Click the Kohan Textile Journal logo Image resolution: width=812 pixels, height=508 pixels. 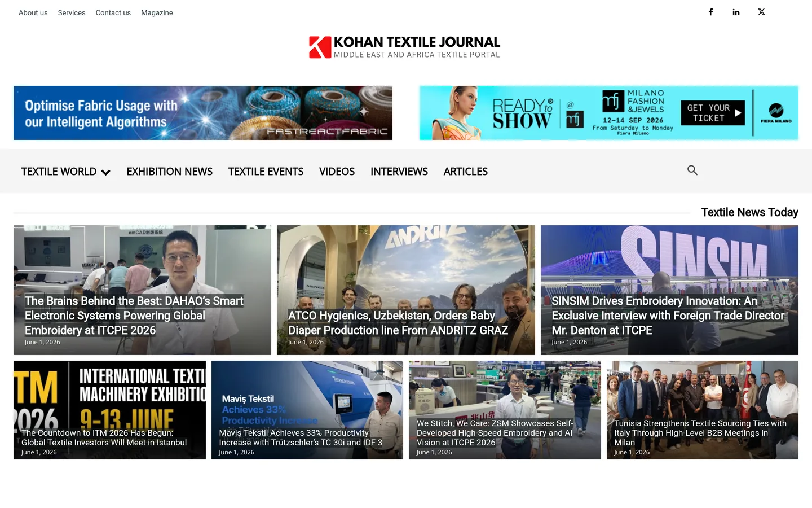[x=405, y=47]
